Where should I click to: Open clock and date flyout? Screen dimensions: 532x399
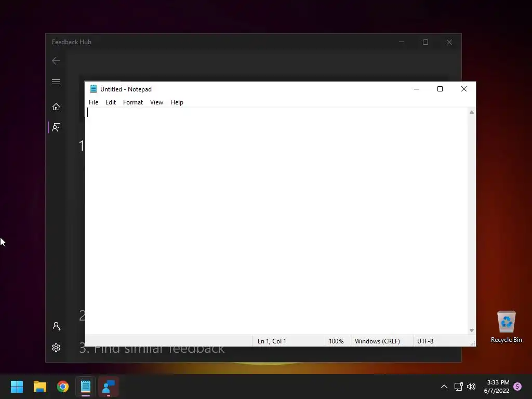click(x=497, y=387)
